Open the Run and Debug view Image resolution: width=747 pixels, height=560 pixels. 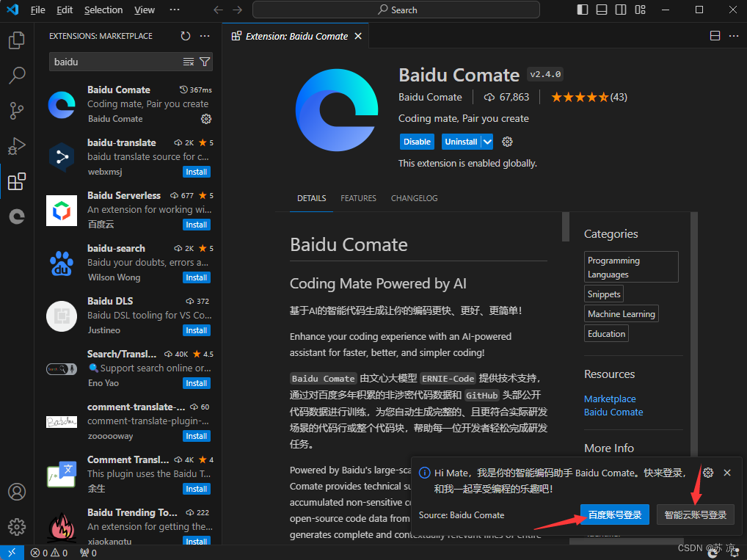(17, 146)
